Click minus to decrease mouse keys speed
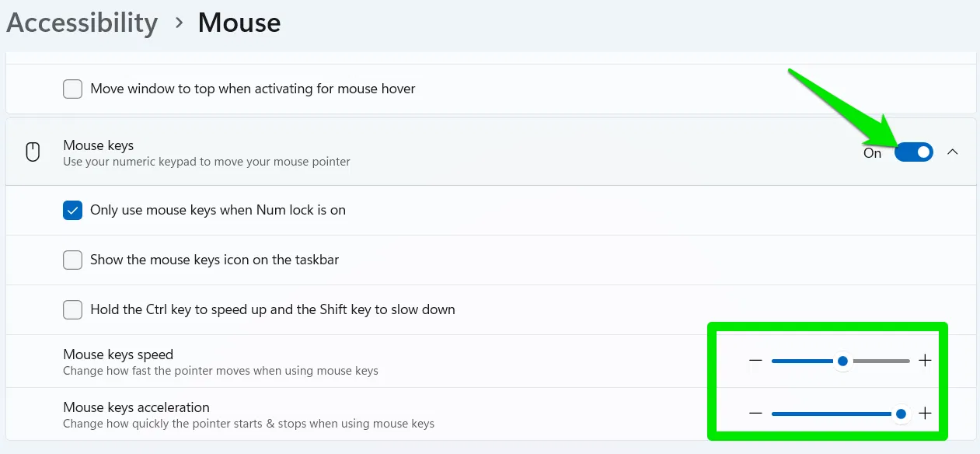The height and width of the screenshot is (454, 980). [x=755, y=360]
